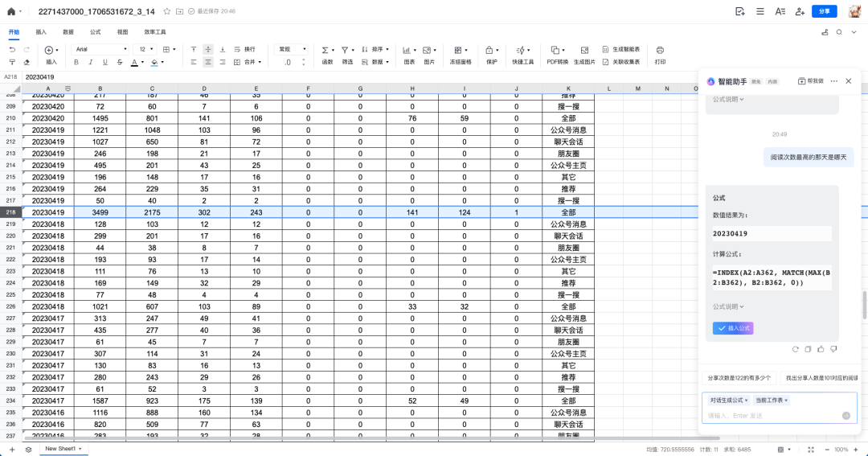Select cell with value 3499

click(100, 212)
